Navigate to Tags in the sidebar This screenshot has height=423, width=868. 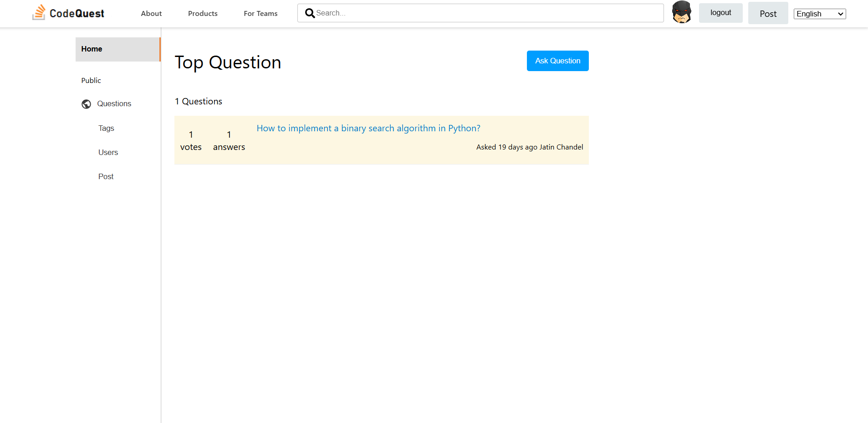[x=106, y=129]
